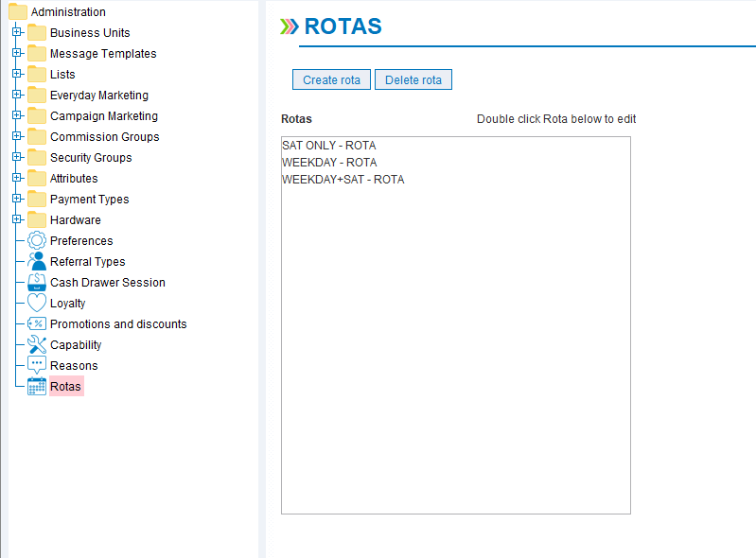
Task: Open Loyalty from the tree
Action: pos(67,303)
